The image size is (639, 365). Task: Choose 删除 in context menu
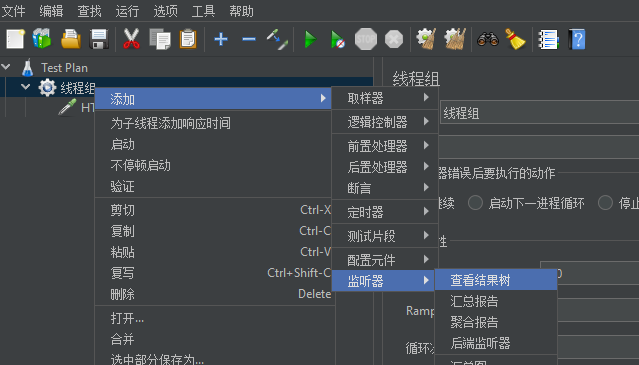coord(213,294)
